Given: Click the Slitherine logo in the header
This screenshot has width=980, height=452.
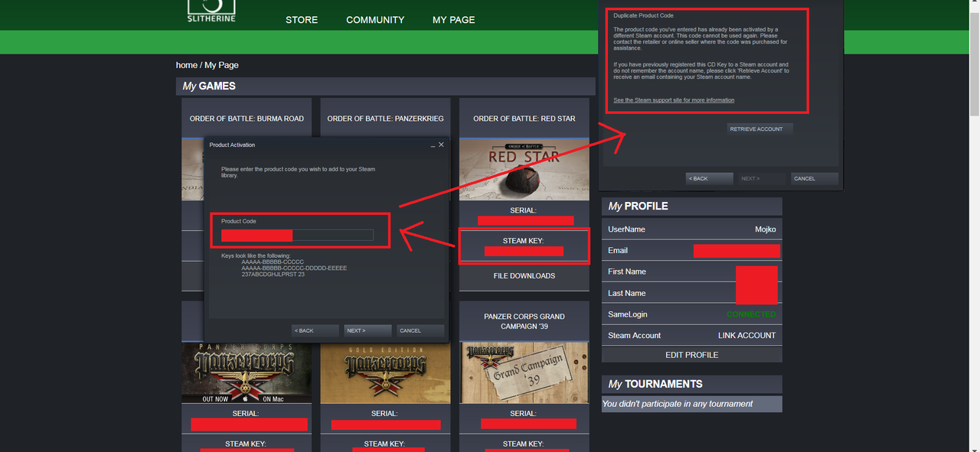Looking at the screenshot, I should 211,11.
